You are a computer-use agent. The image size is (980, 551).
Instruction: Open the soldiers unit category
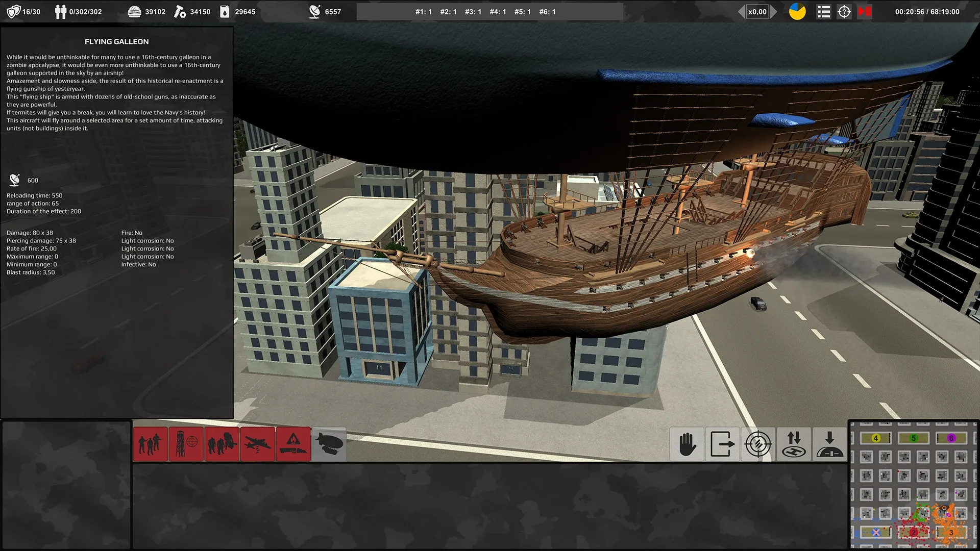point(151,443)
